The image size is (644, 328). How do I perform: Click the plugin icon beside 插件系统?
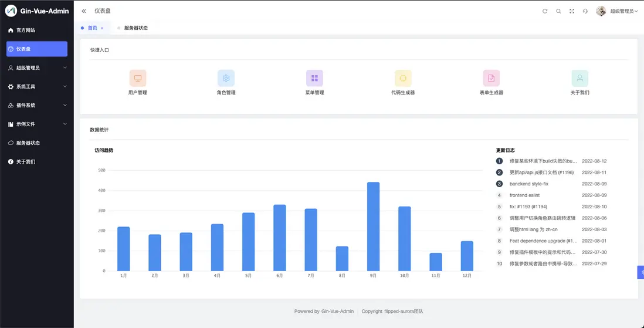11,105
